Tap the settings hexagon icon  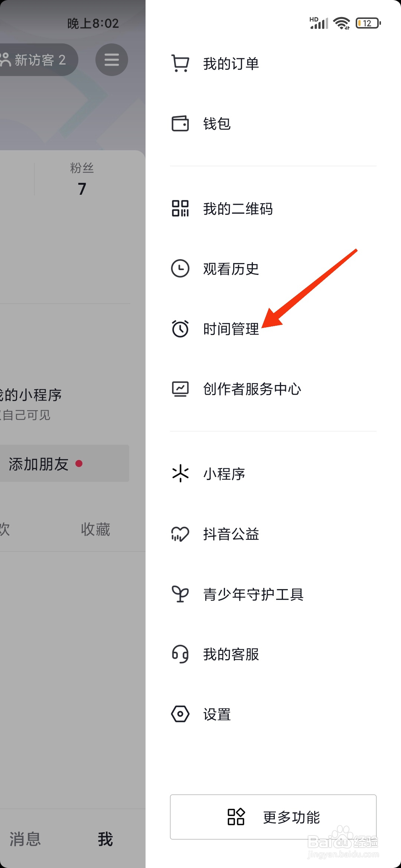pos(180,714)
